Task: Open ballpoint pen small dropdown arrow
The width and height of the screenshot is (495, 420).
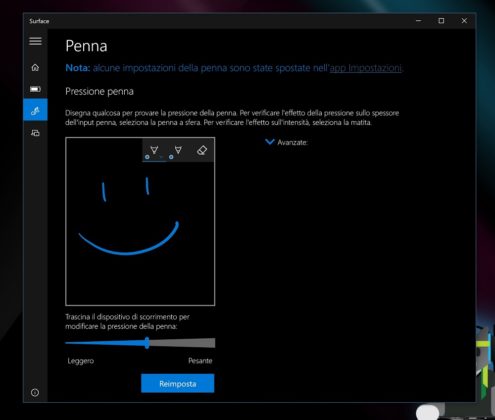Action: click(x=161, y=157)
